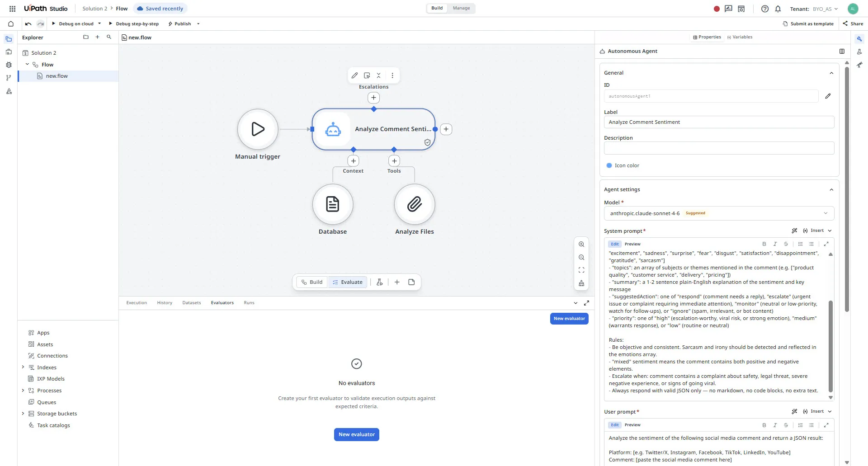Add a context resource to agent

point(354,161)
